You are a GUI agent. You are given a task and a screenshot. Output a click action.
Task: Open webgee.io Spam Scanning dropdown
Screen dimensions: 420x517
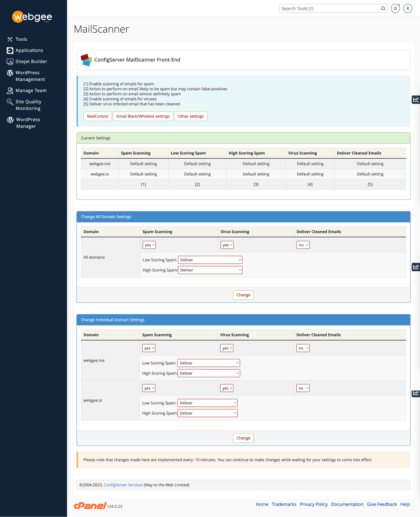pyautogui.click(x=149, y=388)
